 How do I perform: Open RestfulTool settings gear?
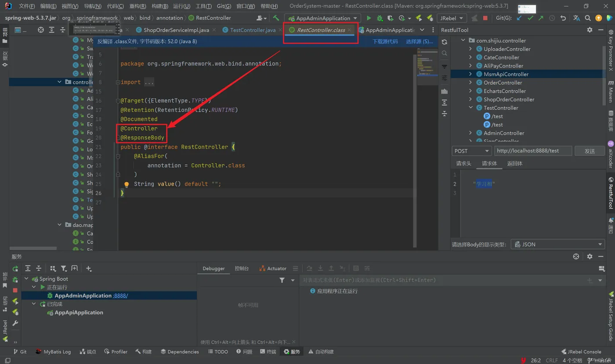point(590,30)
